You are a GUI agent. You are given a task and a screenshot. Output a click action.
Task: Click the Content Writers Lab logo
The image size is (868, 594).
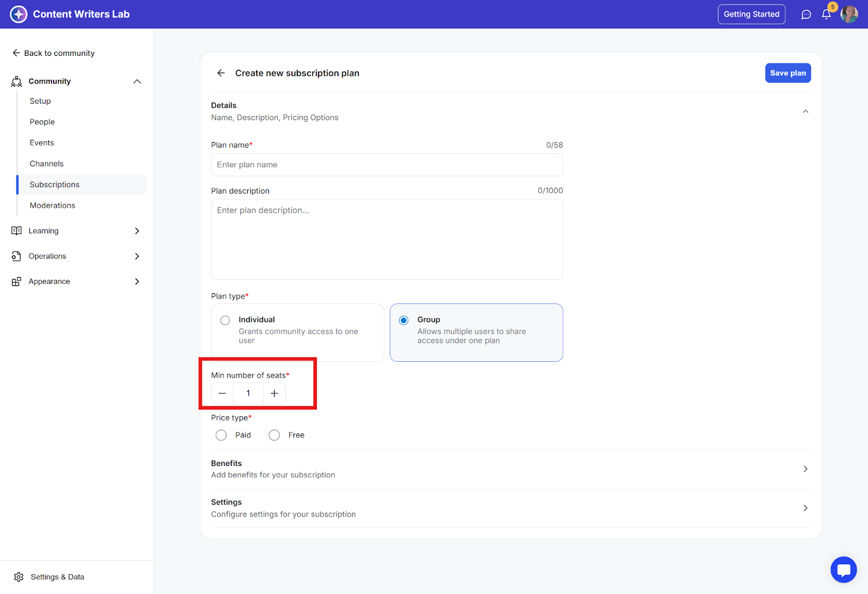click(18, 14)
